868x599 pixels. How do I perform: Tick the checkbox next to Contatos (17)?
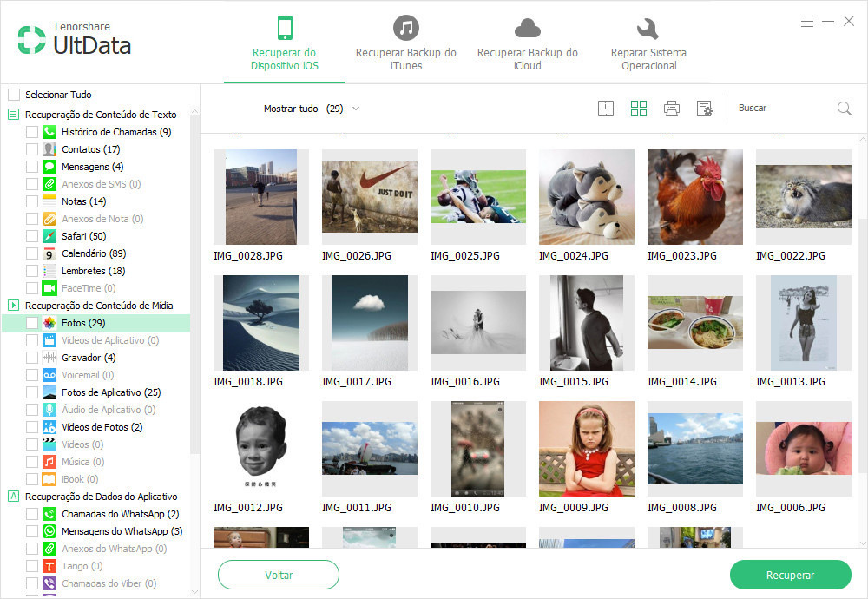pos(32,149)
